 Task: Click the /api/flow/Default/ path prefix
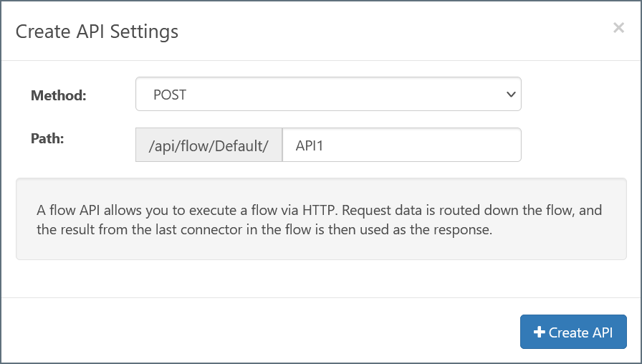[209, 145]
